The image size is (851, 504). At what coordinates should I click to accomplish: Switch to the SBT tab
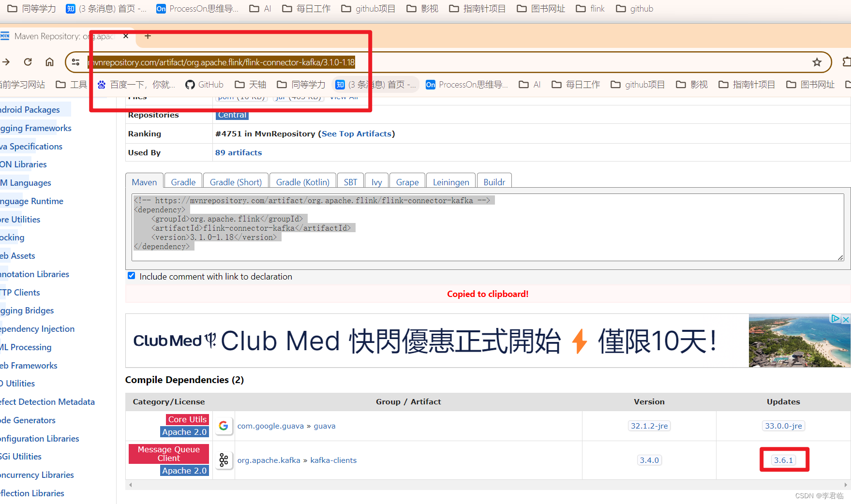(350, 182)
